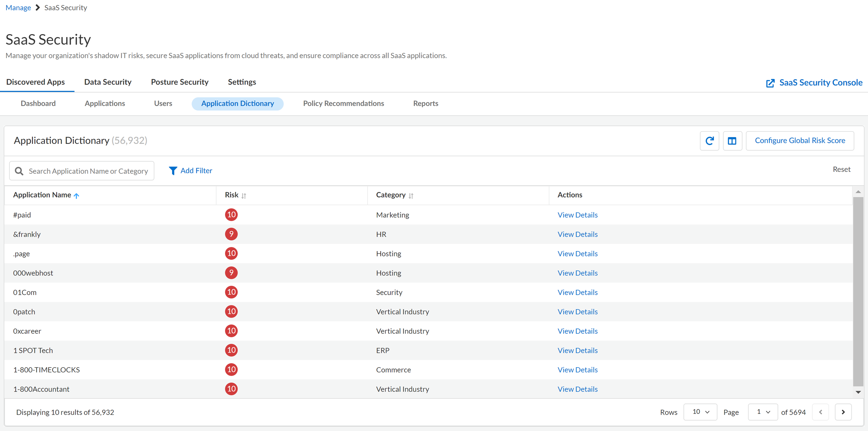Click the table's vertical scrollbar down arrow
The width and height of the screenshot is (868, 431).
(x=858, y=392)
